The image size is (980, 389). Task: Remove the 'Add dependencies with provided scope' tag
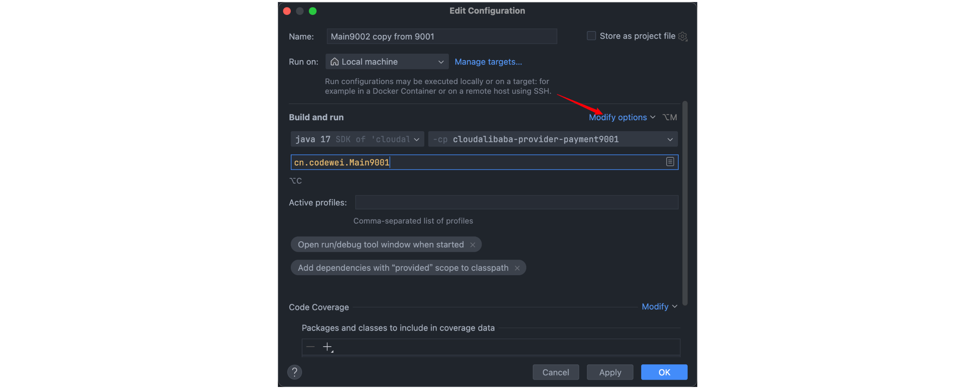517,268
